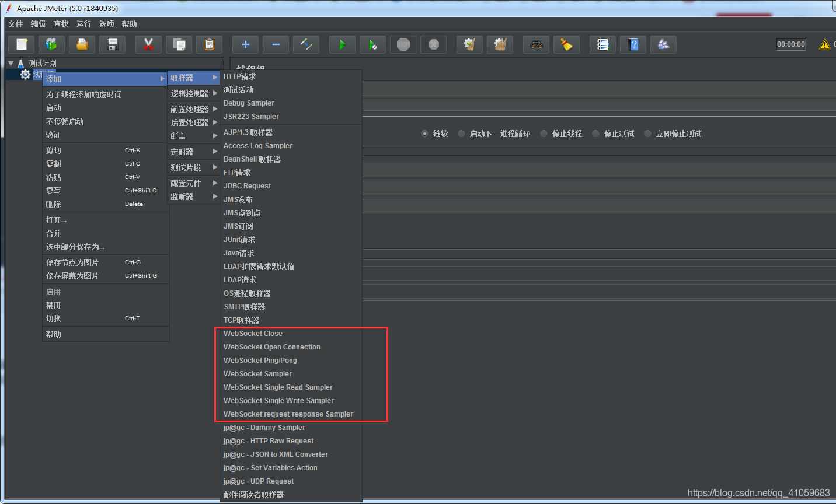Click the Clear results broom icon
Image resolution: width=836 pixels, height=504 pixels.
[x=470, y=44]
